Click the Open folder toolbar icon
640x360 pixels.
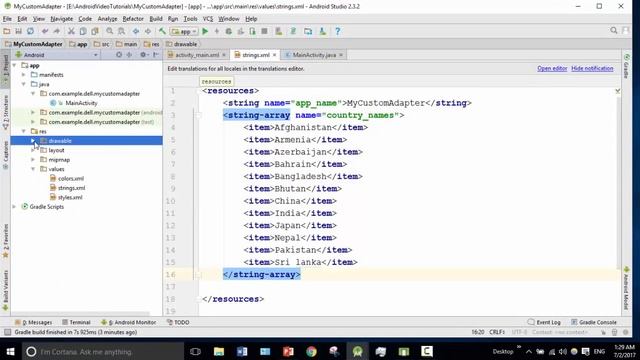pos(7,31)
